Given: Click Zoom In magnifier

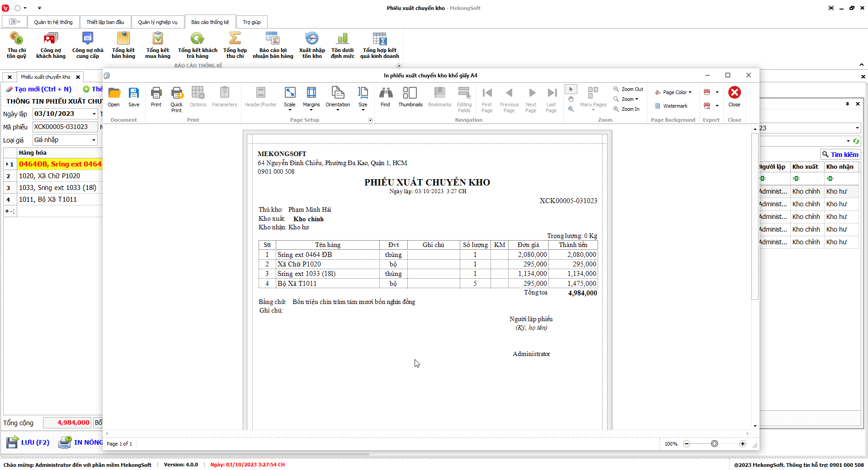Looking at the screenshot, I should 627,109.
